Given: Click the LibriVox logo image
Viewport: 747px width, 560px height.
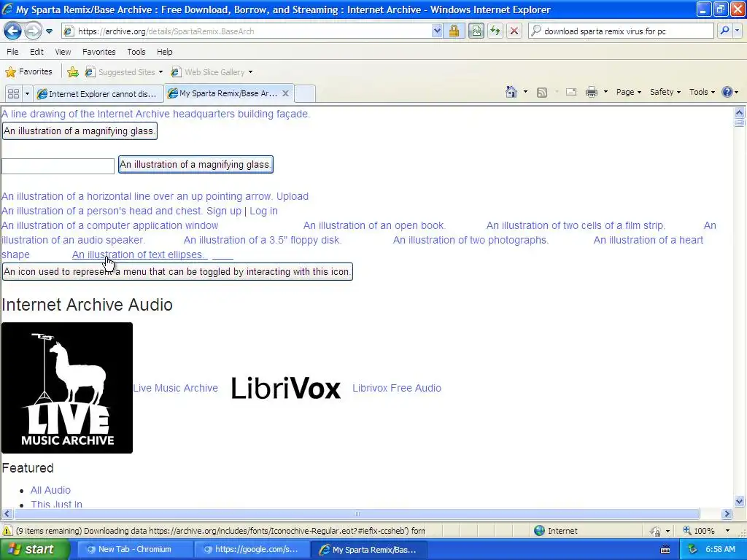Looking at the screenshot, I should click(x=285, y=388).
